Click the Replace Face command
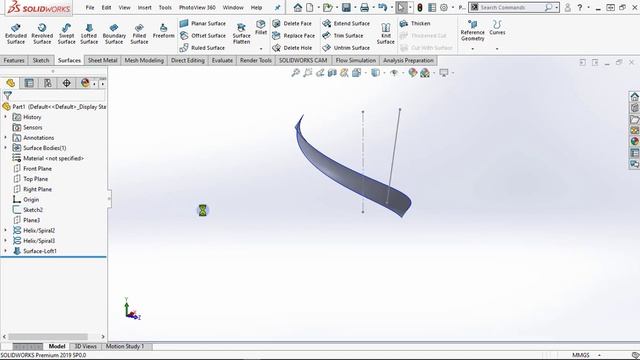Viewport: 640px width, 360px height. point(293,36)
